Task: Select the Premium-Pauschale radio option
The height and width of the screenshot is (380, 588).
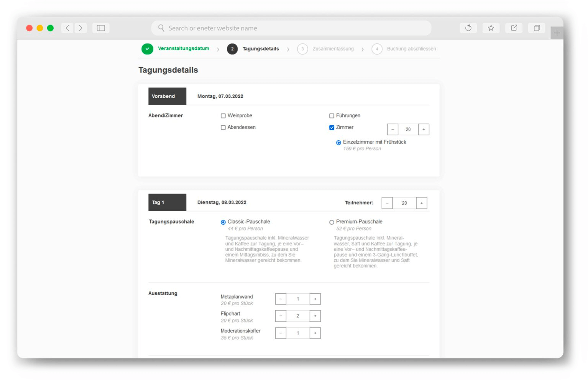Action: pos(332,222)
